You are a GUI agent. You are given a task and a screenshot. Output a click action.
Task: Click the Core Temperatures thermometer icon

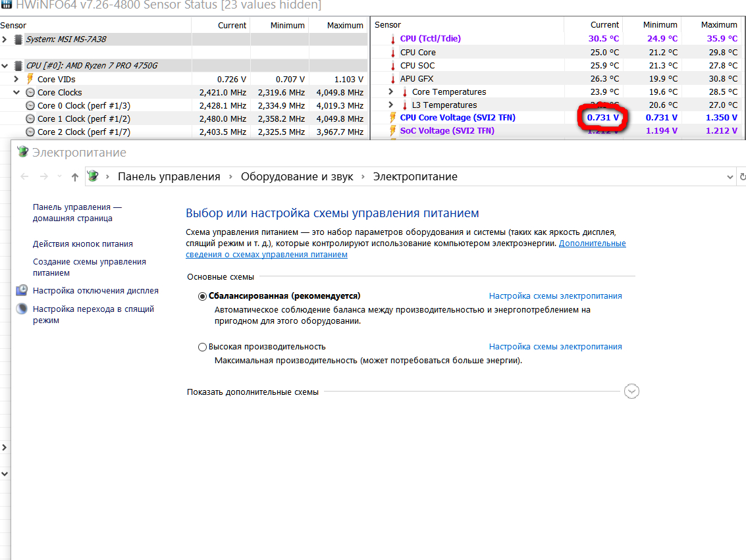405,91
